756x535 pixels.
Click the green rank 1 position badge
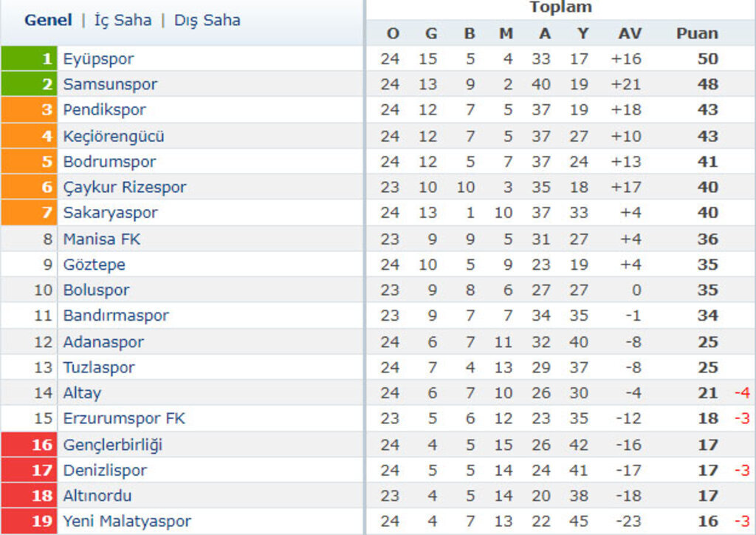coord(29,58)
